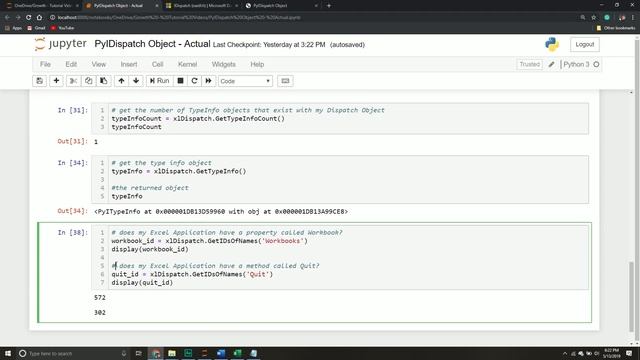This screenshot has height=360, width=640.
Task: Open the Excel icon on the taskbar
Action: point(238,353)
